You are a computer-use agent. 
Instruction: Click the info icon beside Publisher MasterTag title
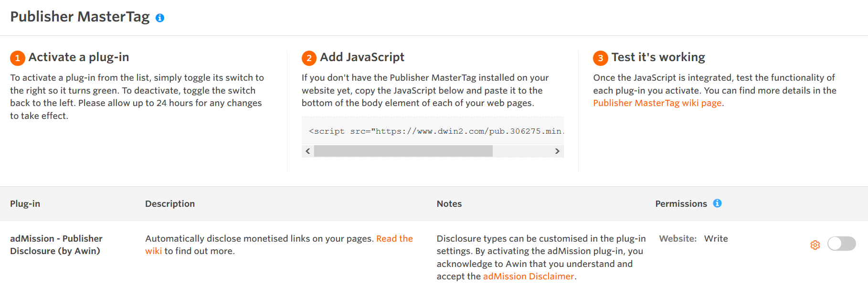160,18
